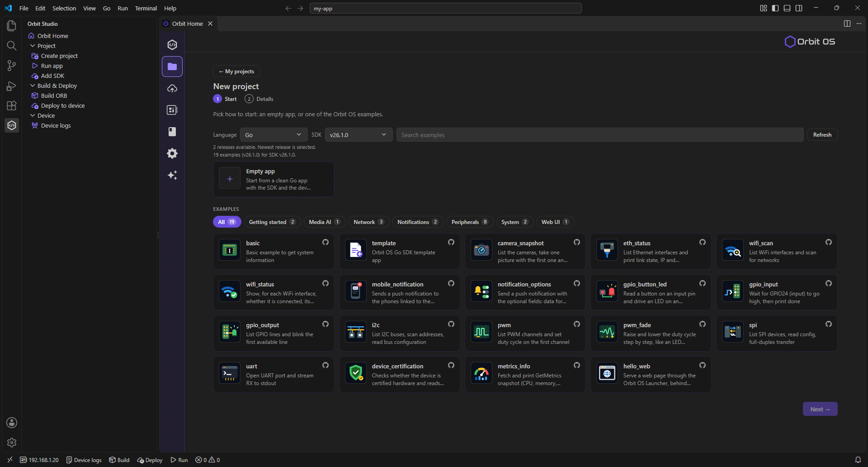Open the Accounts icon in activity bar
Image resolution: width=868 pixels, height=467 pixels.
(12, 423)
